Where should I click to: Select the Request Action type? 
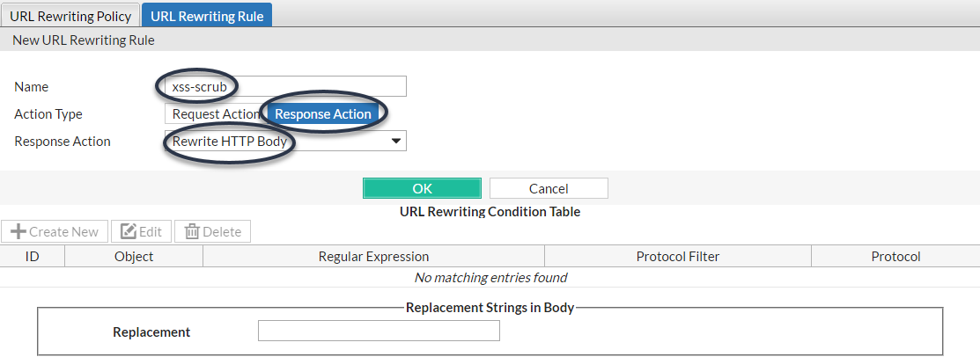216,114
